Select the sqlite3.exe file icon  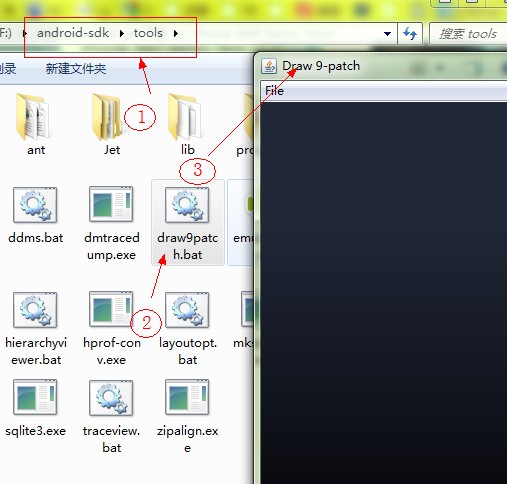click(35, 397)
